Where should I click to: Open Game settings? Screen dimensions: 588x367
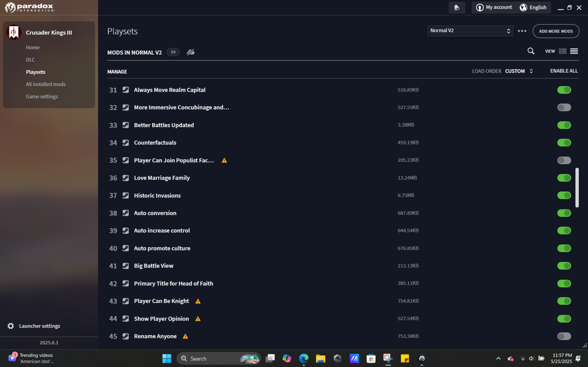[x=42, y=97]
